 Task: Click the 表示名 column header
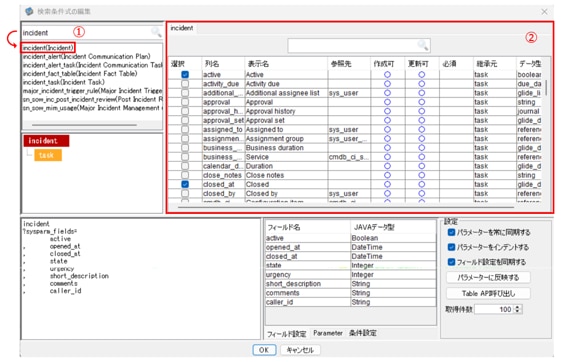click(286, 64)
